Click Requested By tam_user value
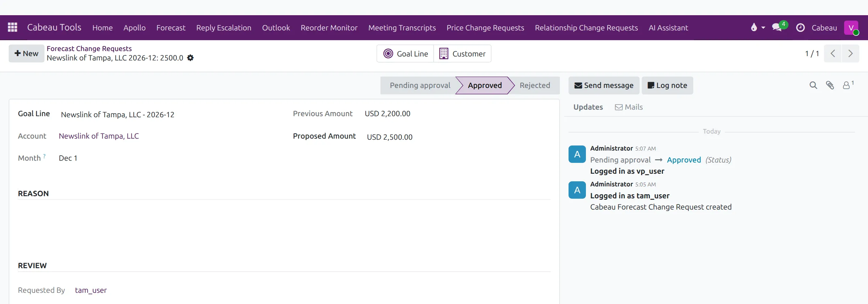 [91, 290]
